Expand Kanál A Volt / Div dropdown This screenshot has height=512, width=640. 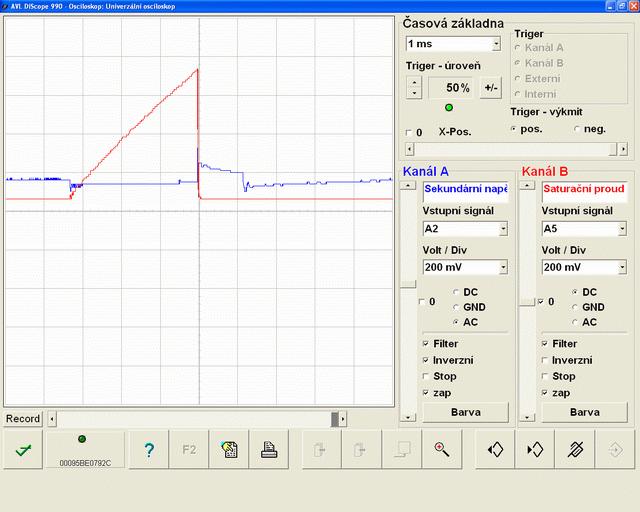pos(502,268)
